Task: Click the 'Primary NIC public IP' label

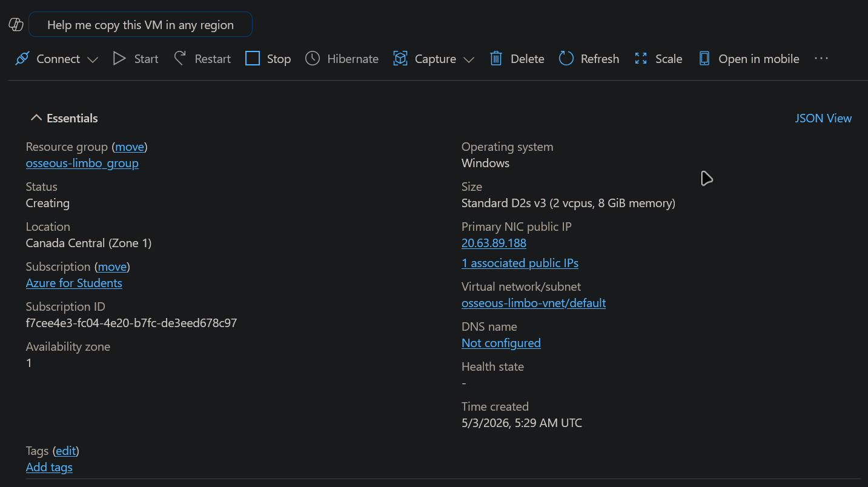Action: [x=517, y=227]
